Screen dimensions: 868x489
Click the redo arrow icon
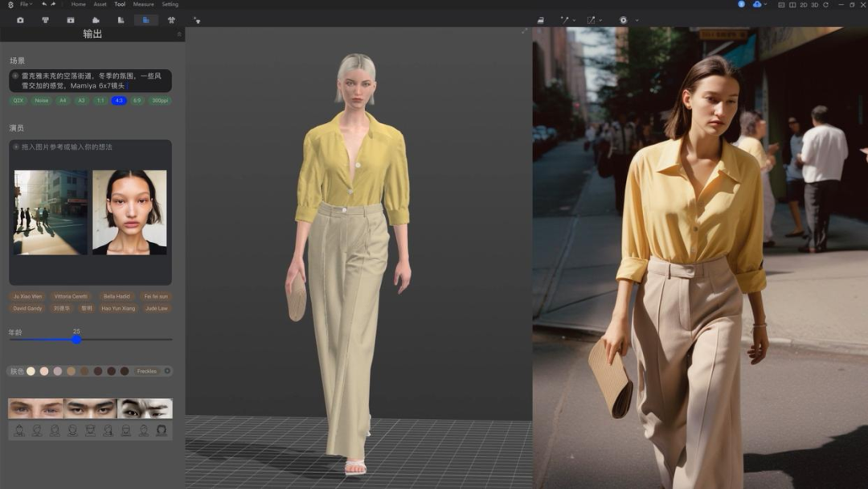[x=53, y=4]
